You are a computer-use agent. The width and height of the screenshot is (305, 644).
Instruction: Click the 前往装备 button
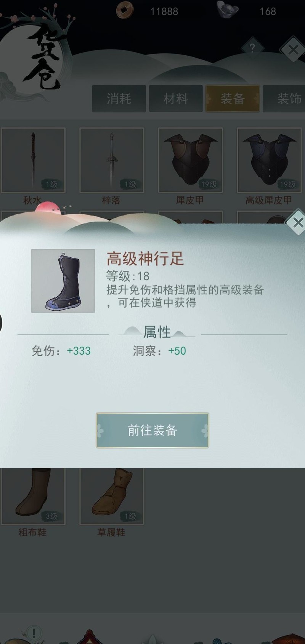tap(152, 430)
